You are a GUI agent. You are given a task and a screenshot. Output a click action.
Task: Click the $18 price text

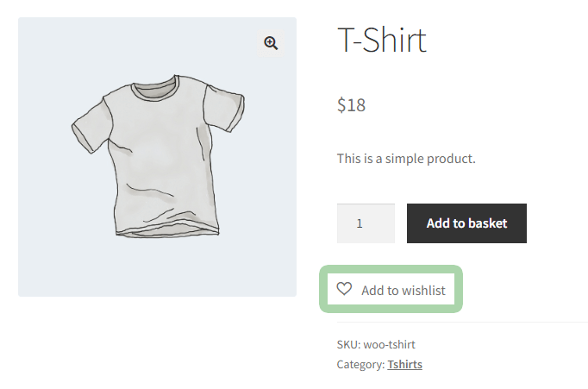click(x=351, y=105)
